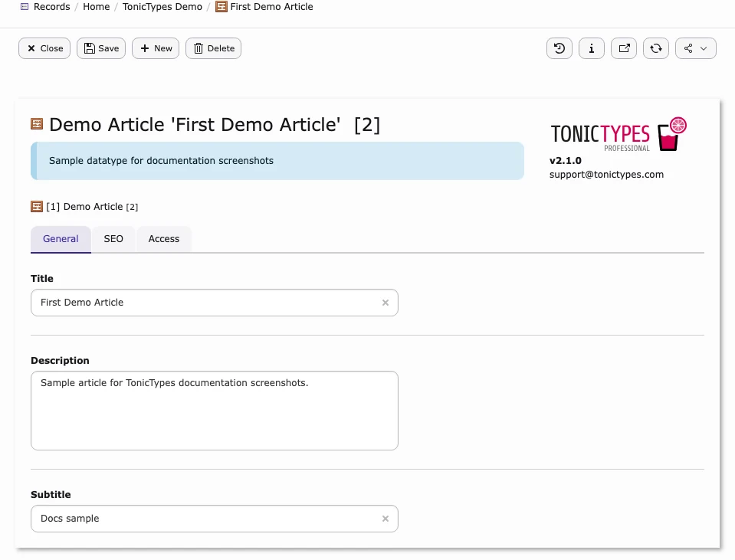Click into the Title field
The height and width of the screenshot is (560, 735).
pyautogui.click(x=215, y=303)
